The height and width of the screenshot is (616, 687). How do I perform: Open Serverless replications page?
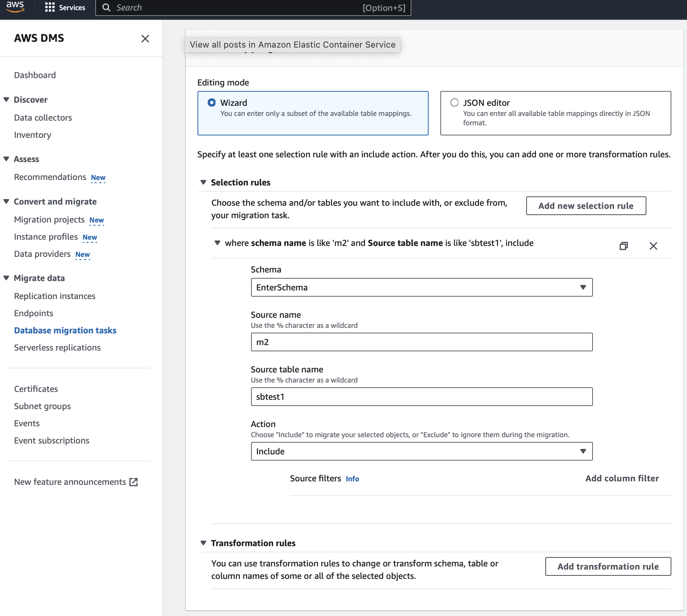[x=57, y=347]
